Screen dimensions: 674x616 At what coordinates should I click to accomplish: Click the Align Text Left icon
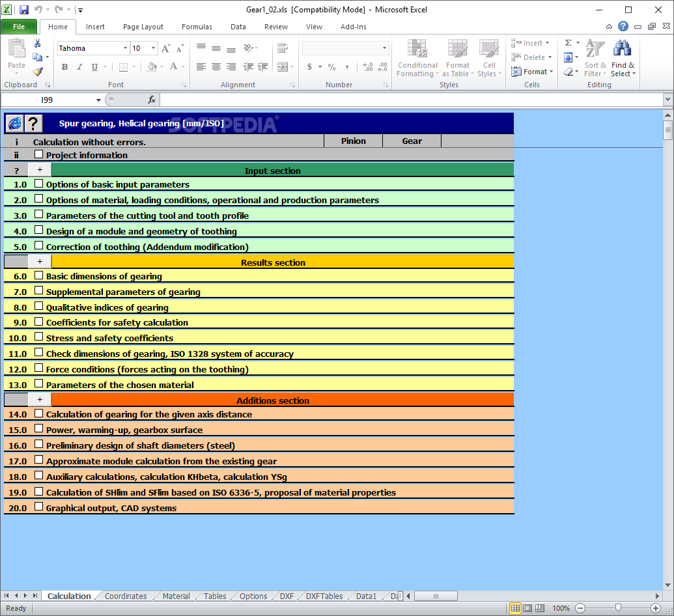coord(201,66)
